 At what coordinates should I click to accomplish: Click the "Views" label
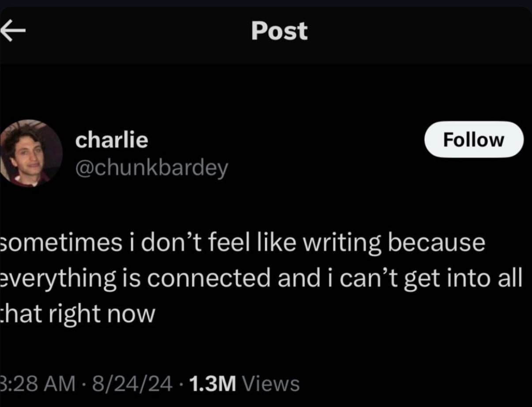point(271,384)
